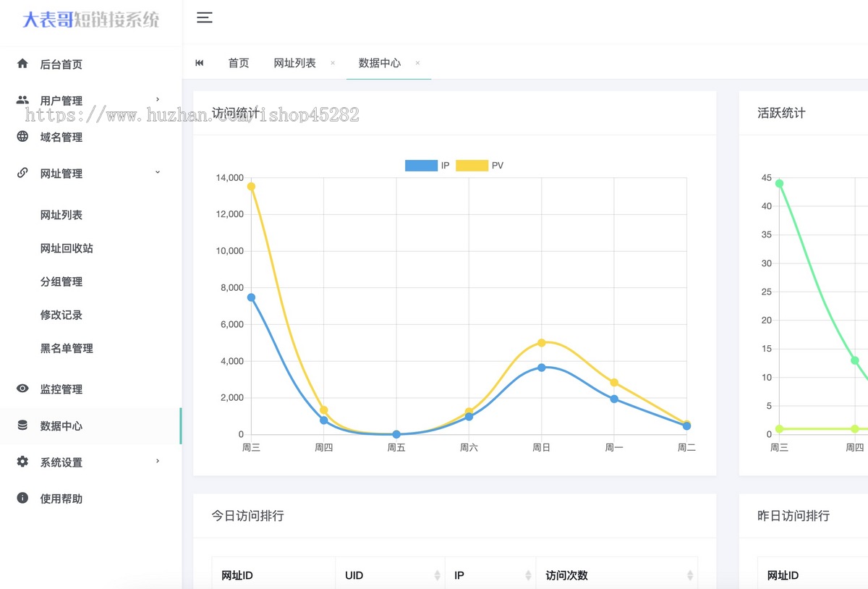Image resolution: width=868 pixels, height=589 pixels.
Task: Toggle the PV legend yellow swatch
Action: 472,166
